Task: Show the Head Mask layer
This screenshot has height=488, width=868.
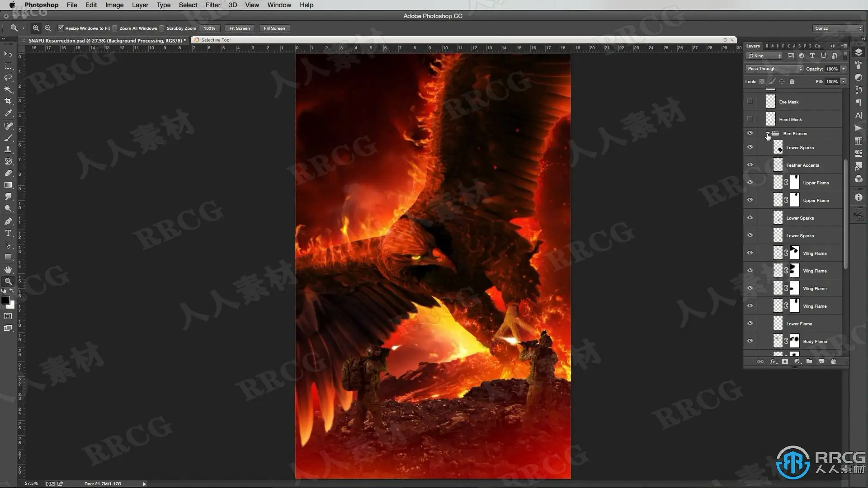Action: (x=750, y=119)
